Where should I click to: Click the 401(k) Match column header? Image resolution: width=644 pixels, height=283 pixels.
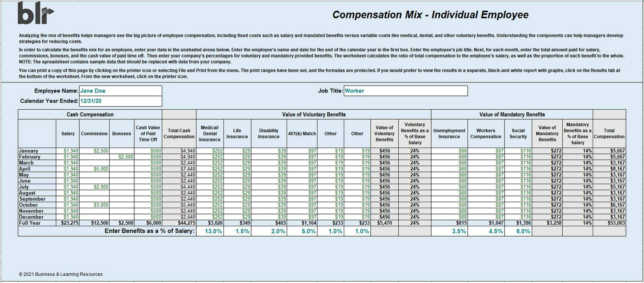pos(302,133)
